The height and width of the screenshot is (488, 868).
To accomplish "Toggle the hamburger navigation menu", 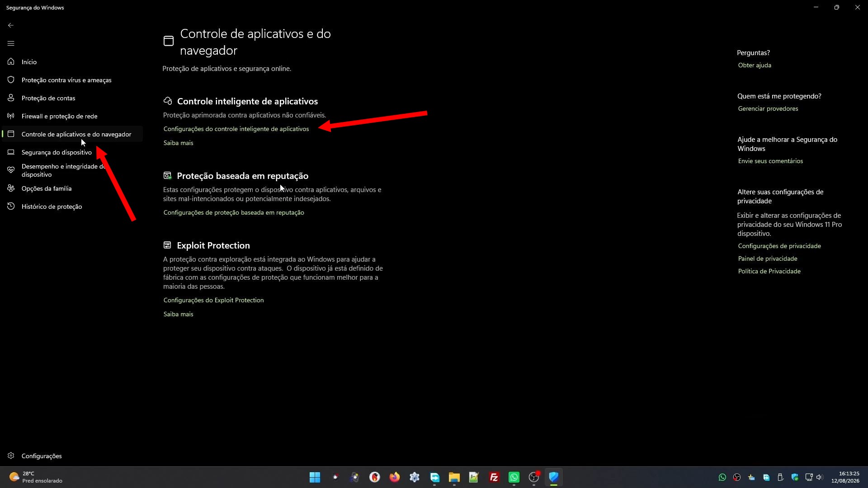I will click(x=11, y=43).
